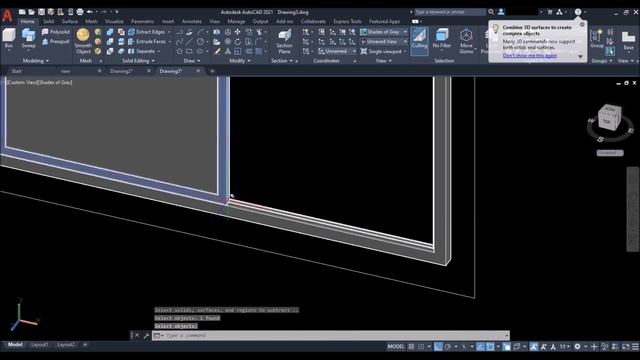Click the Unnamed UCS label below ViewCube

coord(610,153)
